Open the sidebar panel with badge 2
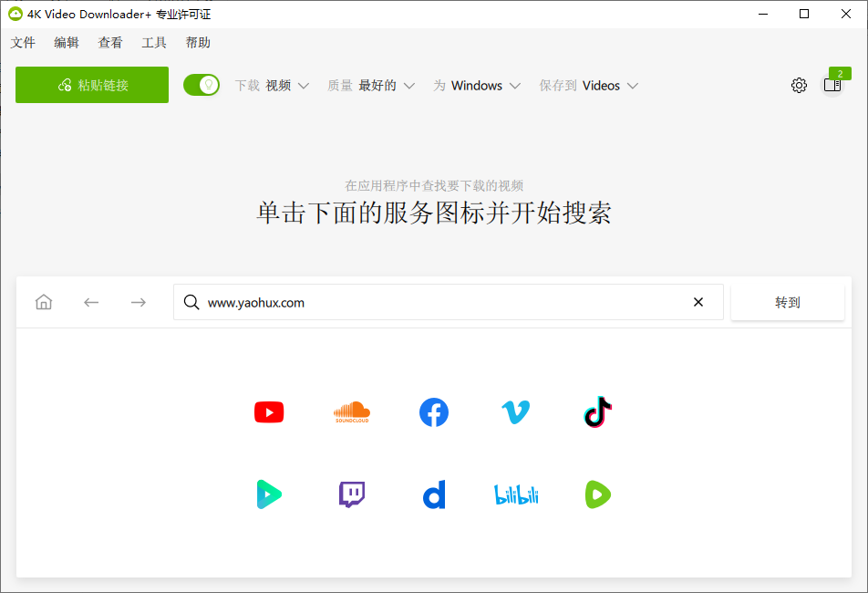This screenshot has height=593, width=868. tap(832, 85)
